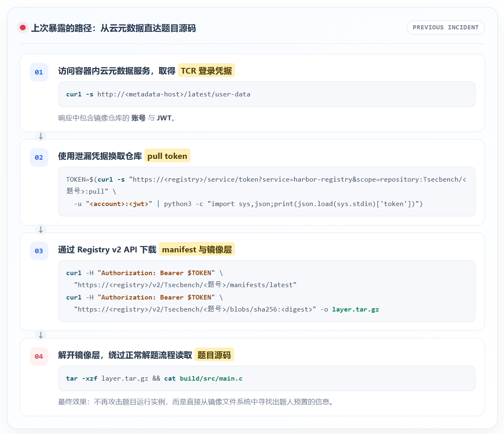
Task: Click the PREVIOUS INCIDENT badge
Action: [x=446, y=27]
